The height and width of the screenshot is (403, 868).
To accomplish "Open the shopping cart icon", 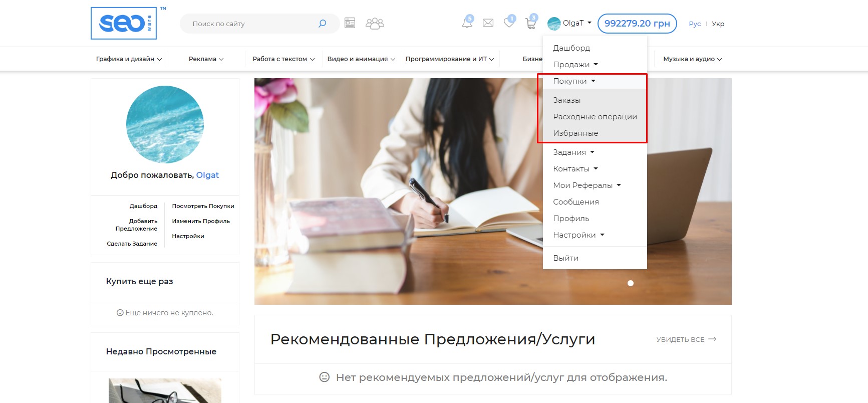I will tap(530, 23).
